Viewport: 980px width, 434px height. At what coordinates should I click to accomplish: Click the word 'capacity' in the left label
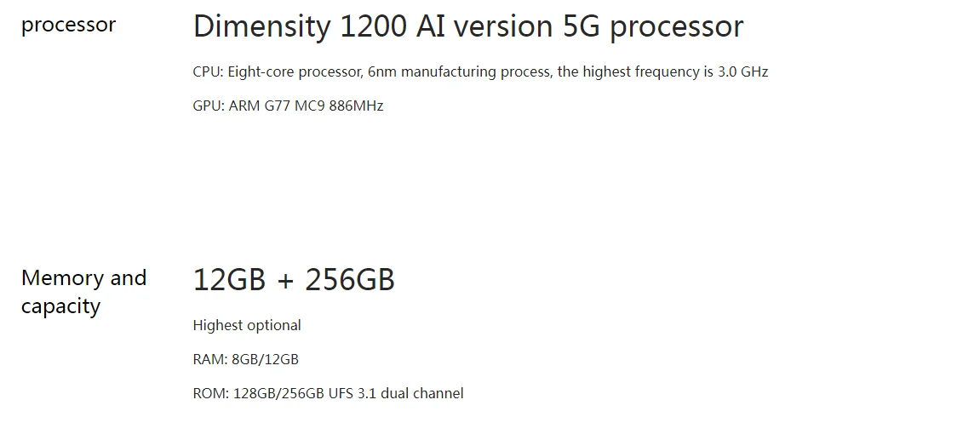[x=60, y=307]
